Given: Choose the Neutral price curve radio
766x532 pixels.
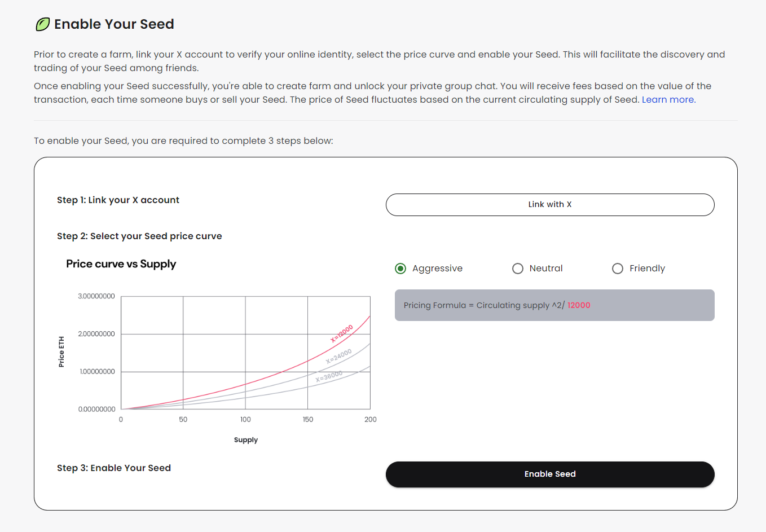Looking at the screenshot, I should coord(518,269).
